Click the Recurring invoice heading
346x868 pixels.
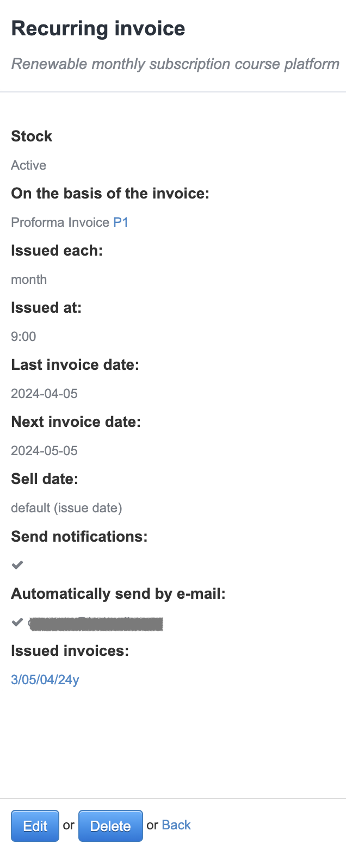(98, 29)
